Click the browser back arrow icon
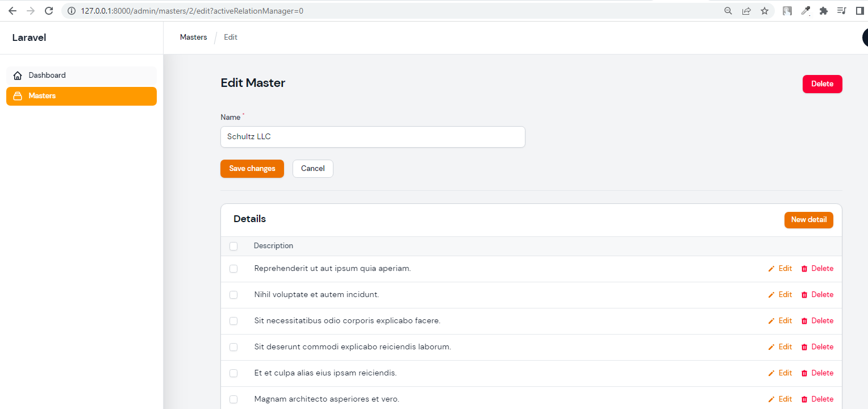The image size is (868, 409). (12, 10)
